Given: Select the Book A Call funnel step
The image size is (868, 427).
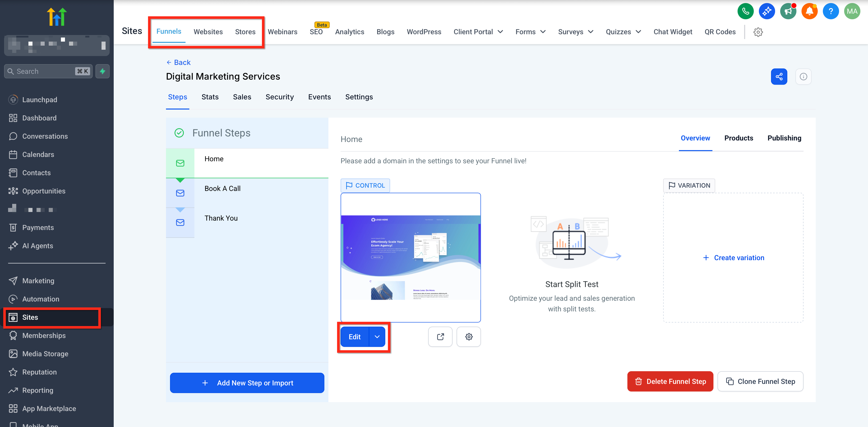Looking at the screenshot, I should [222, 189].
